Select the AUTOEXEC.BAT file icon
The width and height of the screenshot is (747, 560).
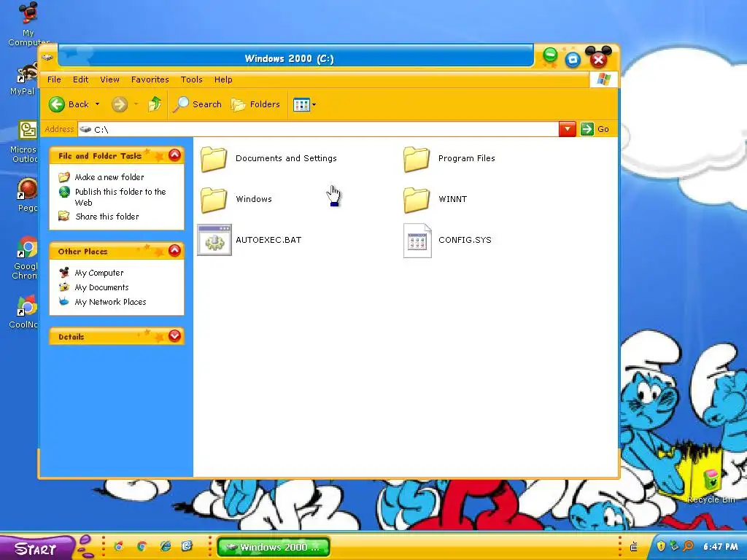(214, 240)
